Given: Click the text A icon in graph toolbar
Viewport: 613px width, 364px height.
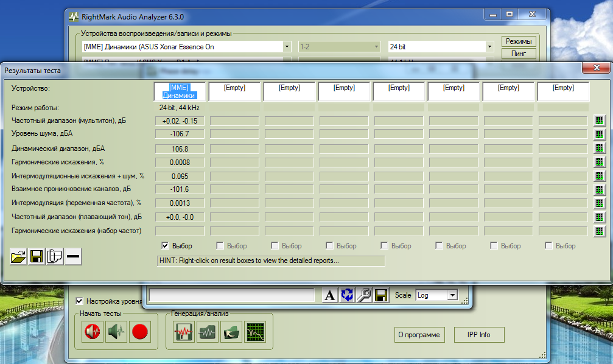Looking at the screenshot, I should [x=329, y=295].
